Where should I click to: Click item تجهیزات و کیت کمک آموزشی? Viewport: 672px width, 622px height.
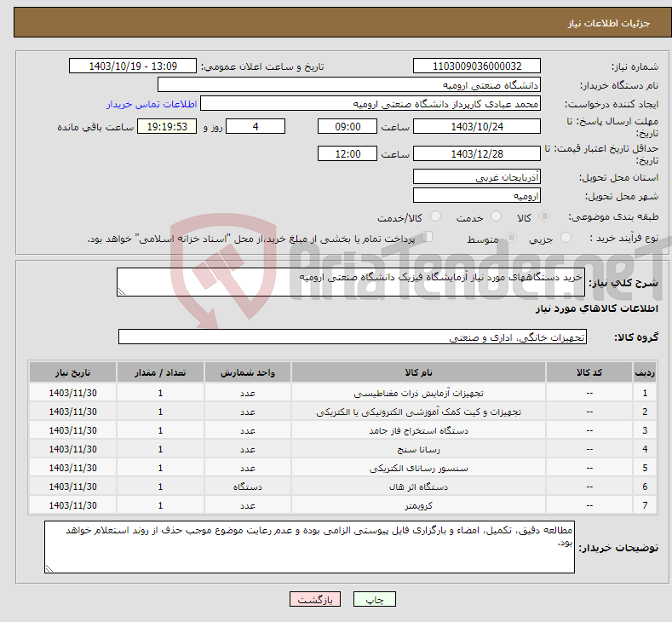click(x=418, y=412)
